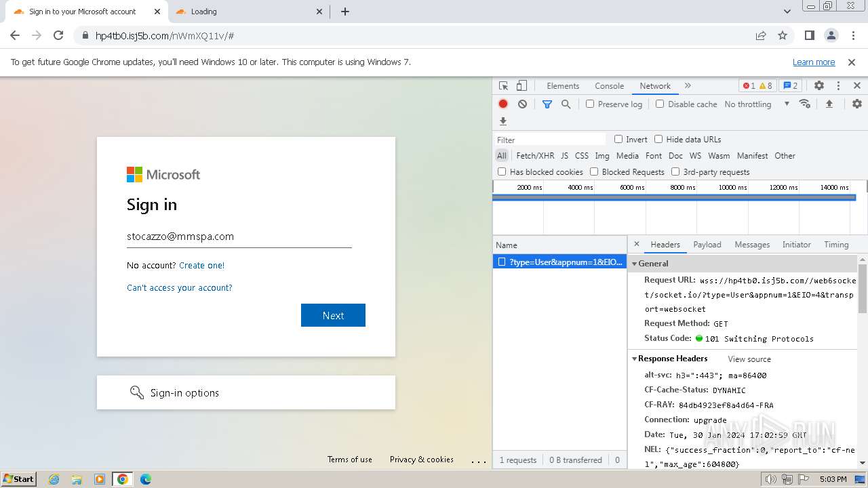Click View source link

[x=749, y=359]
